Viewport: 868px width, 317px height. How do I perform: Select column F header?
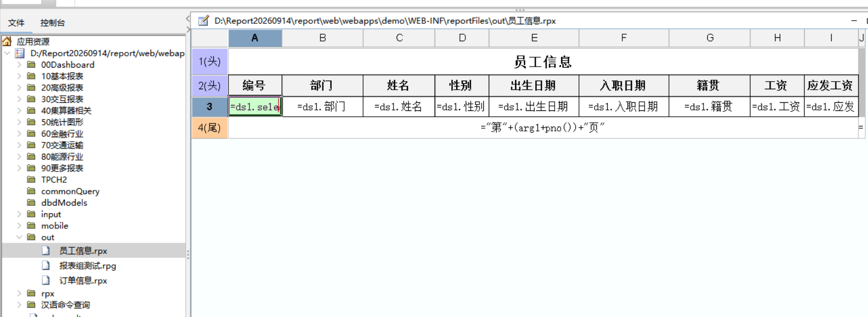[x=624, y=38]
